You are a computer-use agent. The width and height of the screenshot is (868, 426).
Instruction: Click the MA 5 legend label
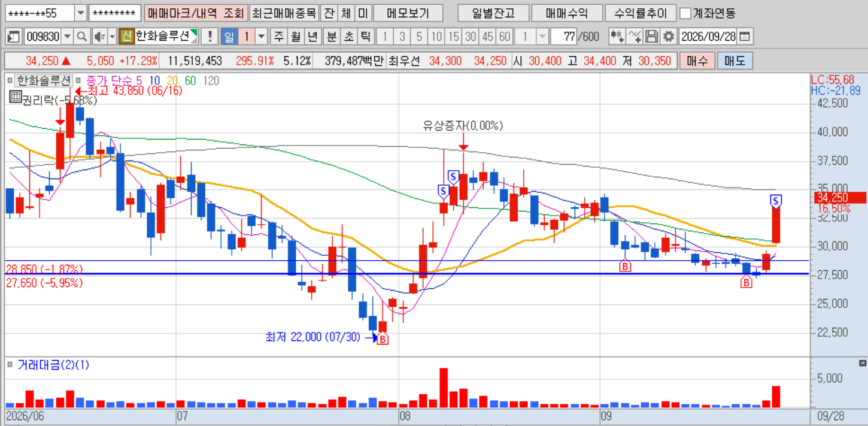click(139, 80)
